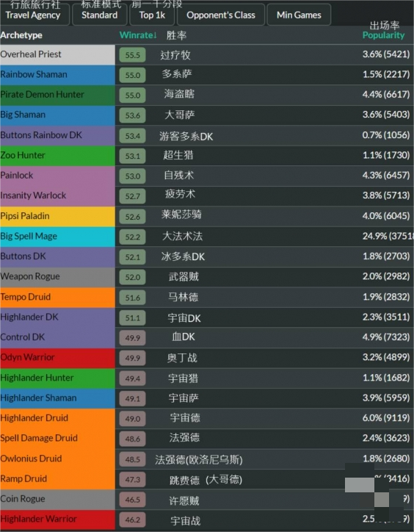Open the Top 1k rank dropdown
This screenshot has width=414, height=532.
(x=152, y=15)
